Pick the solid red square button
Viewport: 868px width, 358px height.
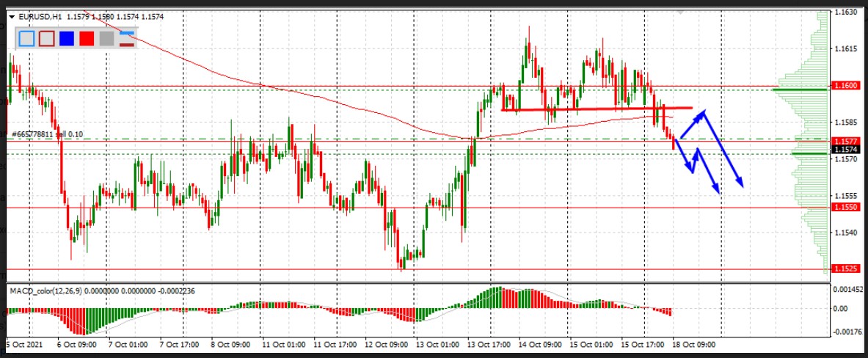coord(87,39)
